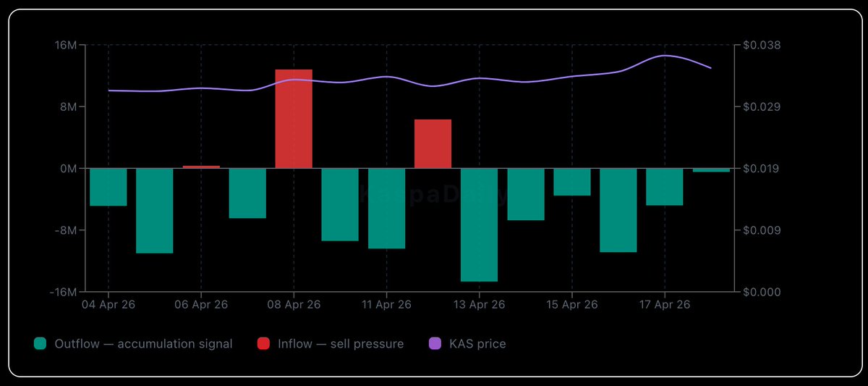
Task: Click the '-16M' left axis label
Action: coord(64,292)
